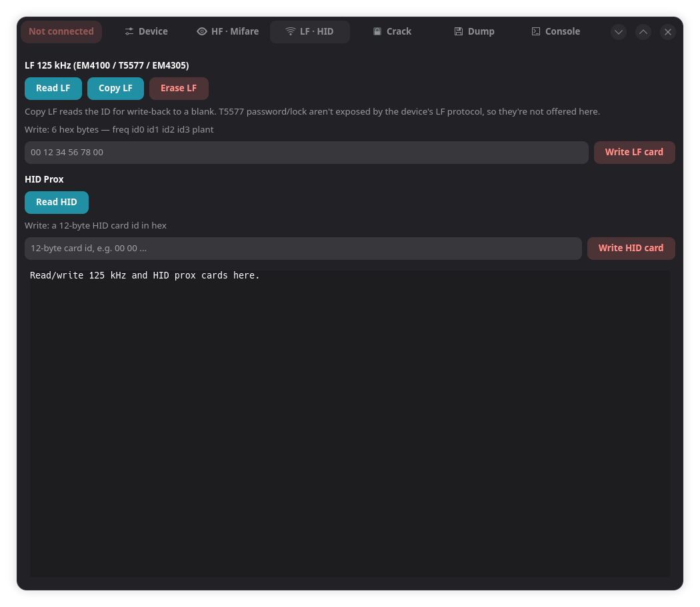Click the 'LF 125 kHz (EM4100 / T5577 / EM4305)' heading

tap(107, 65)
